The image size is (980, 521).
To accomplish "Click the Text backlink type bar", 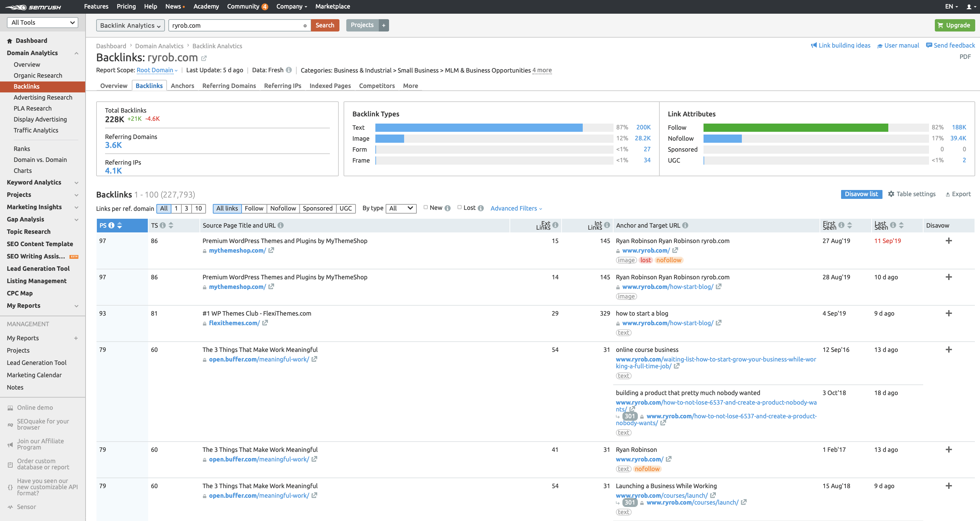I will tap(479, 127).
